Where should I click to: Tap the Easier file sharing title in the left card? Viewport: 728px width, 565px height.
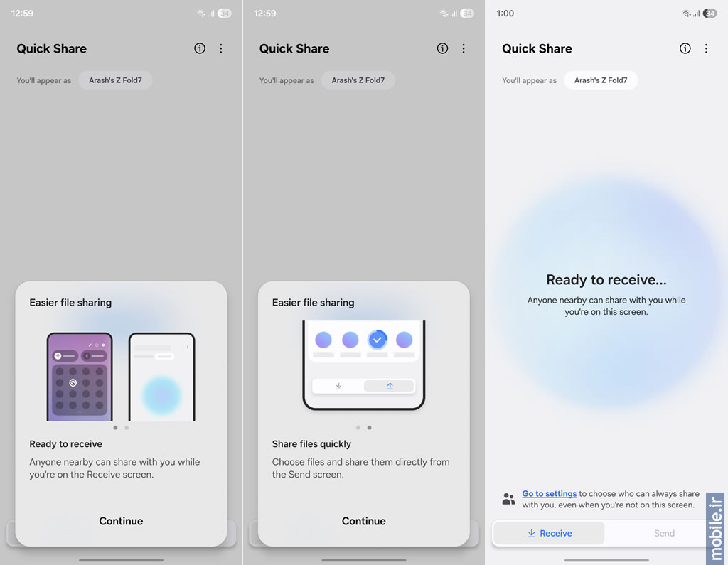point(70,303)
